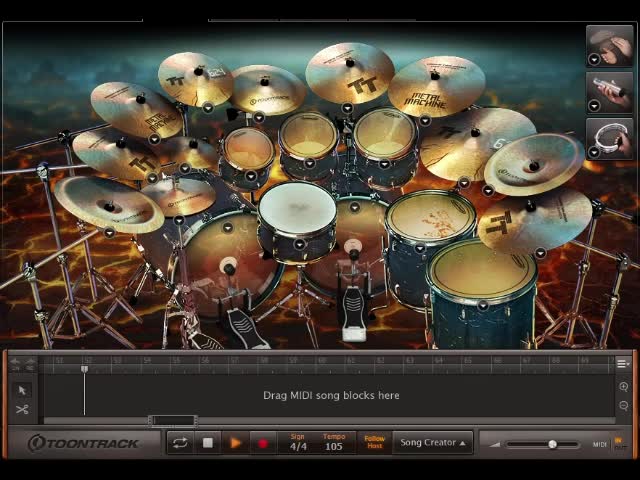Viewport: 640px width, 480px height.
Task: Select the shaker percussion thumbnail
Action: tap(610, 93)
